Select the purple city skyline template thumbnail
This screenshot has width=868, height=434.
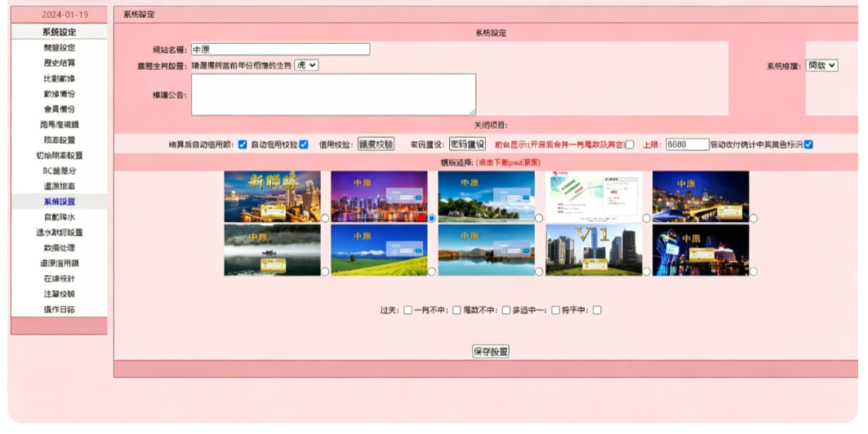tap(379, 197)
